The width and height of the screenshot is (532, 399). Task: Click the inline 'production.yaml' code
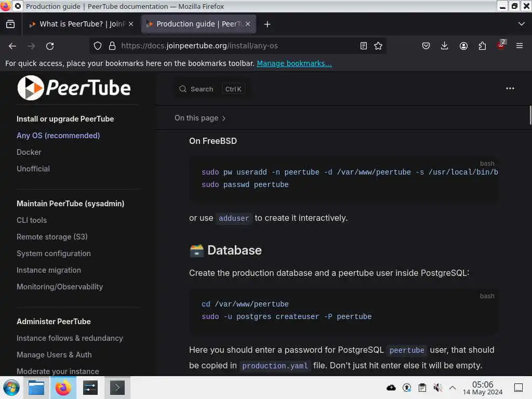[275, 366]
